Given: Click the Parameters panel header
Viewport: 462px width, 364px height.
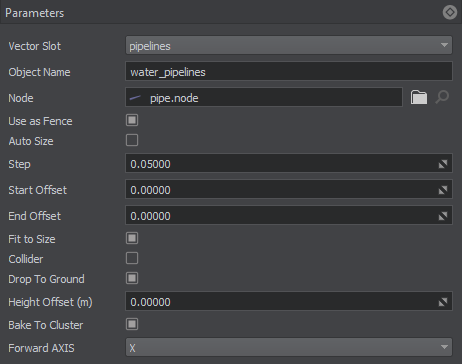Looking at the screenshot, I should pyautogui.click(x=231, y=12).
